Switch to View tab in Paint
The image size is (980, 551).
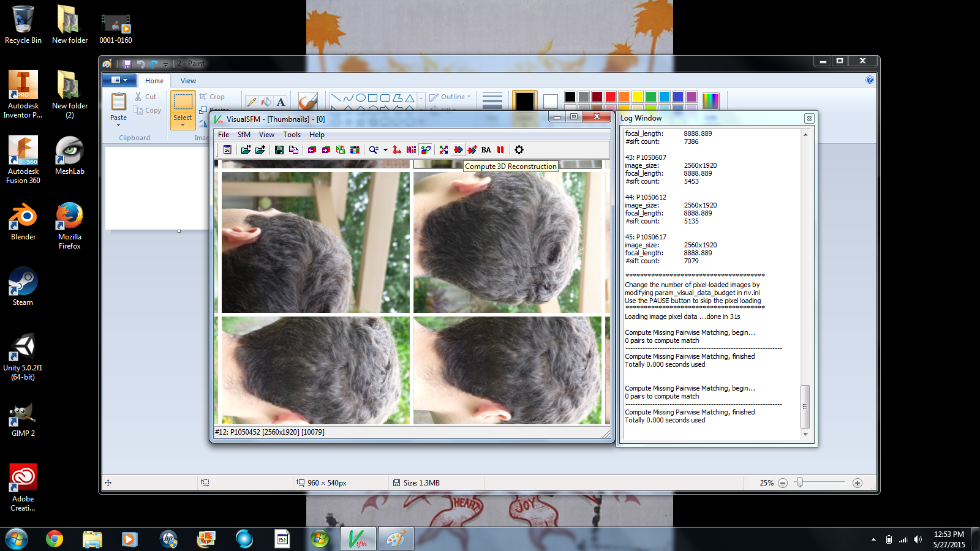click(188, 81)
